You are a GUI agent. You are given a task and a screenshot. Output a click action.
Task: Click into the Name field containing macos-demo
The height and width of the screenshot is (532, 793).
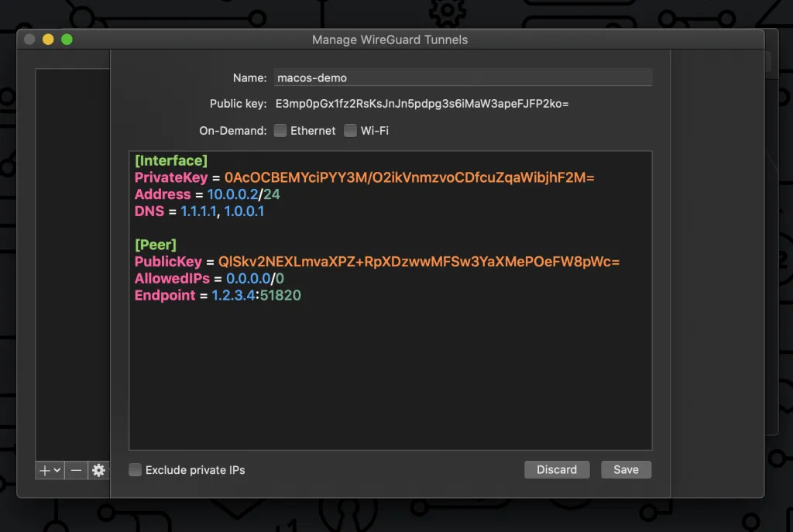point(463,78)
